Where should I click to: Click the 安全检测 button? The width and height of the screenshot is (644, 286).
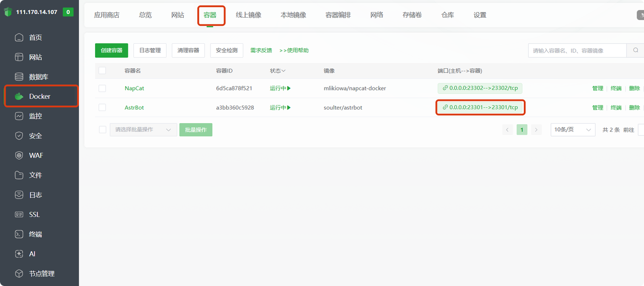tap(226, 50)
